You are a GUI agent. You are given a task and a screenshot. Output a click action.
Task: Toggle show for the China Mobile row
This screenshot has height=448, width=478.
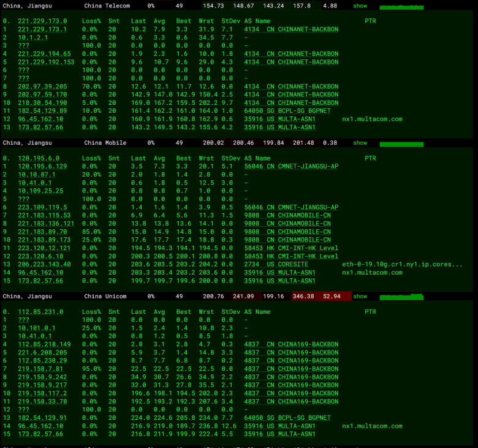click(360, 143)
